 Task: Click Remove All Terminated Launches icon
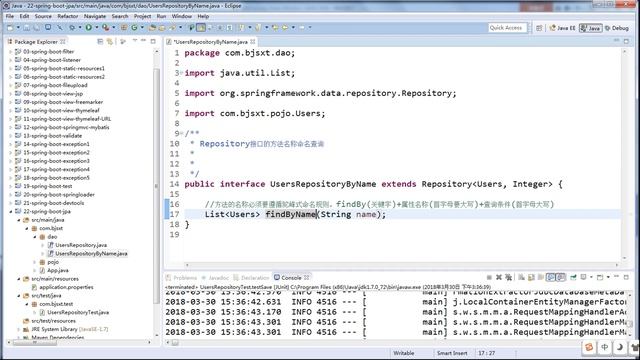click(x=509, y=278)
